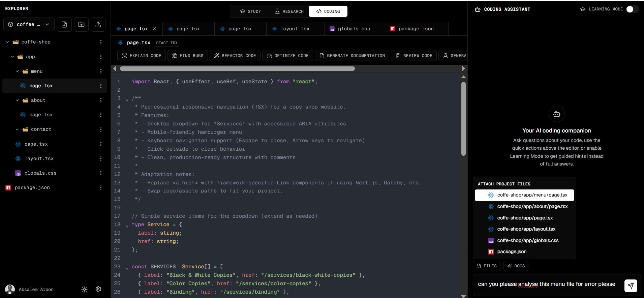Select the Coding mode tab

tap(328, 11)
